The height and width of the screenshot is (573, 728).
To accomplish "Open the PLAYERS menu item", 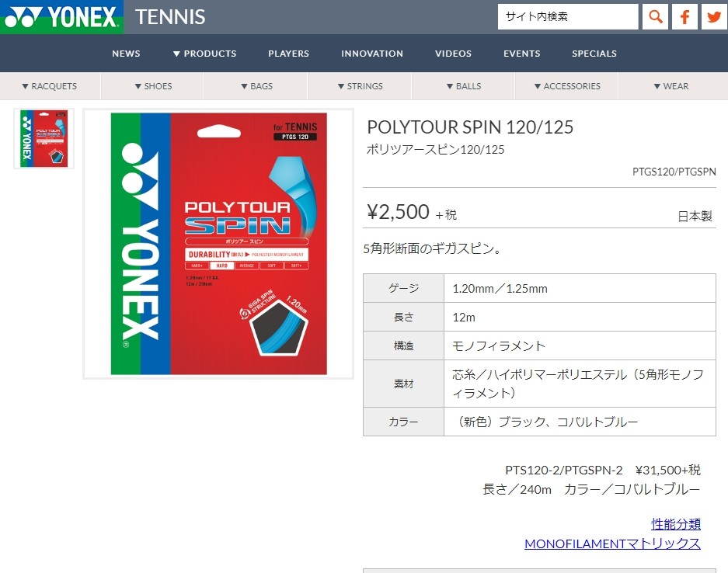I will pos(288,54).
